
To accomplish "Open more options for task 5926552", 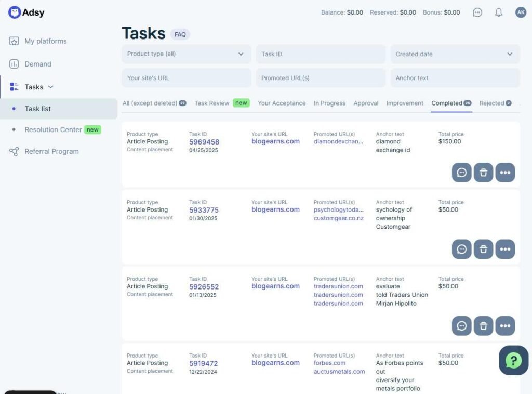I will coord(505,326).
